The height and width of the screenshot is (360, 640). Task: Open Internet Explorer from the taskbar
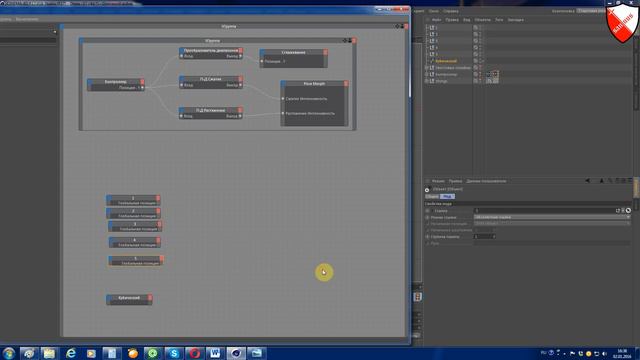71,353
